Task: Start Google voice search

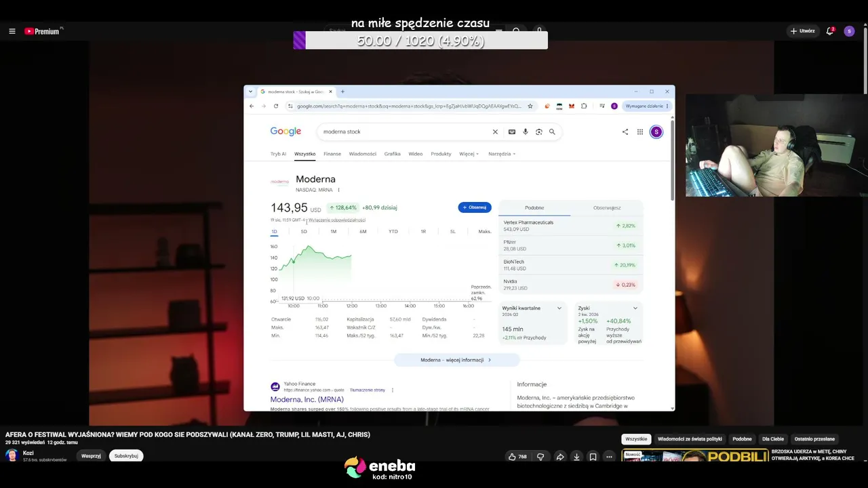Action: pyautogui.click(x=525, y=131)
